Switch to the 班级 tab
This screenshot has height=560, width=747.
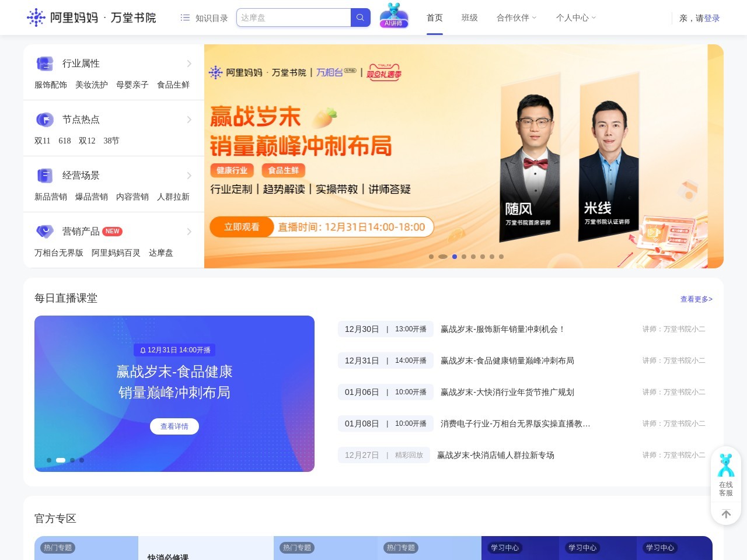pyautogui.click(x=469, y=18)
